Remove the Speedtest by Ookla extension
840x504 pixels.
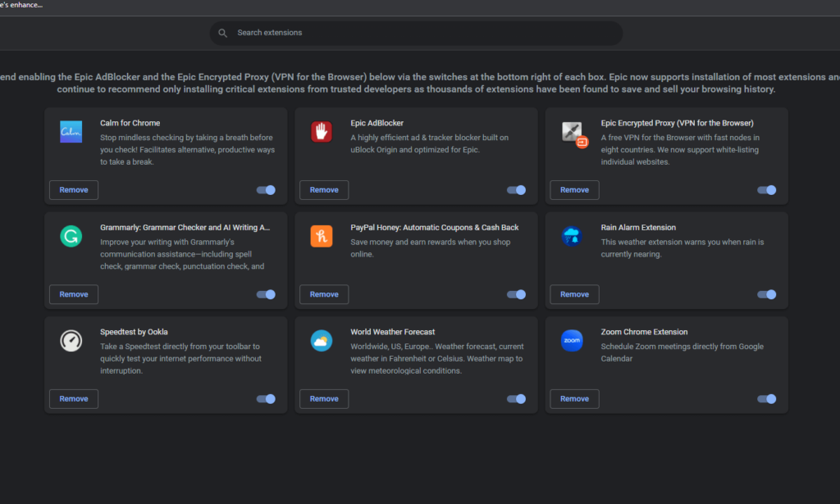click(73, 398)
